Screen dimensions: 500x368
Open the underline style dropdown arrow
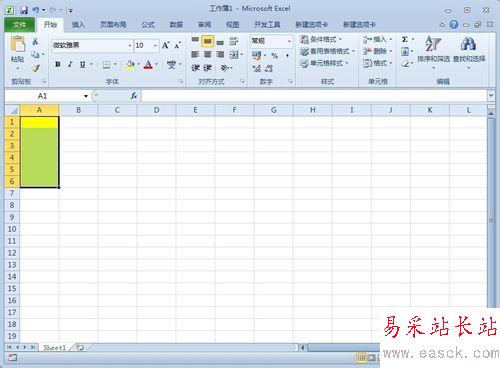pyautogui.click(x=91, y=64)
